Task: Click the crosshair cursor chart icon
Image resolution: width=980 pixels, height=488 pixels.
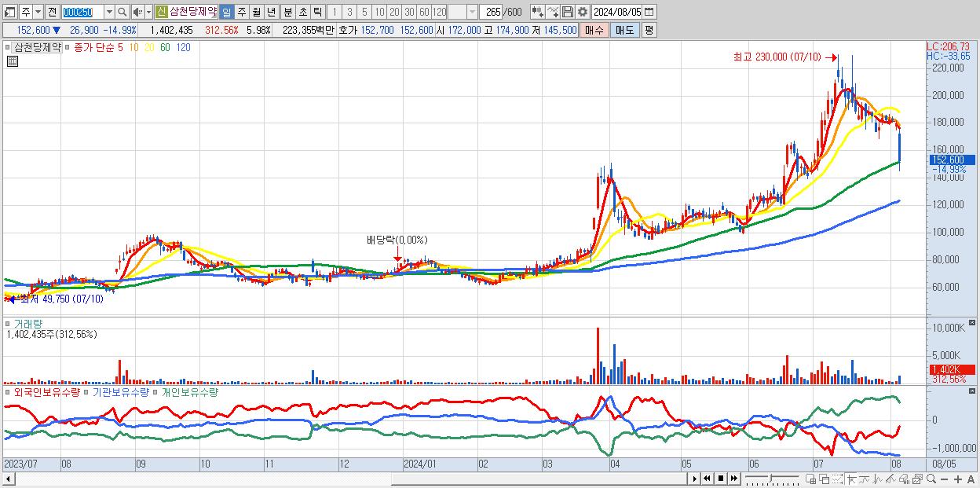Action: tap(851, 479)
